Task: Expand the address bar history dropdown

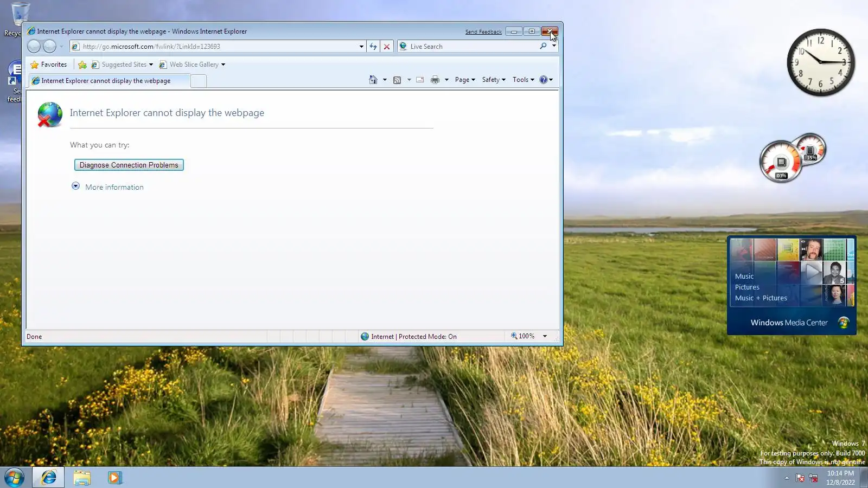Action: click(x=361, y=47)
